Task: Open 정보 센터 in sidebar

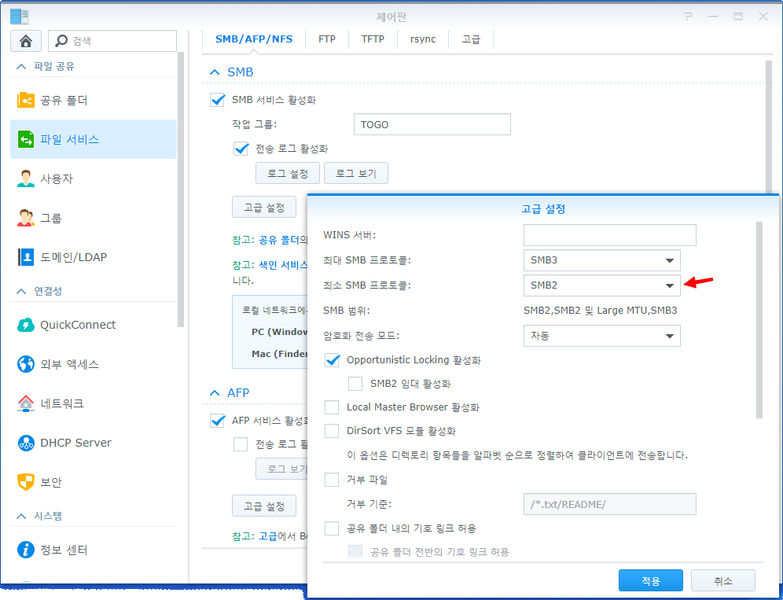Action: pyautogui.click(x=26, y=550)
